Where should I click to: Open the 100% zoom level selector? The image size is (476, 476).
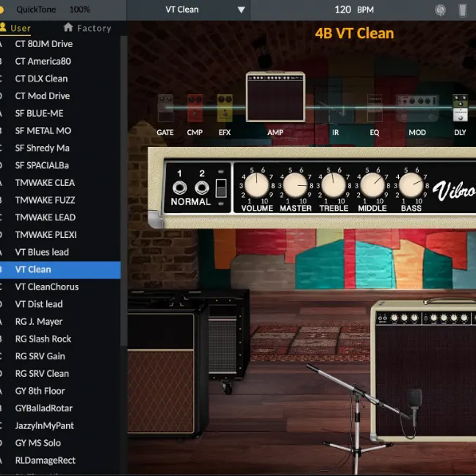(79, 9)
